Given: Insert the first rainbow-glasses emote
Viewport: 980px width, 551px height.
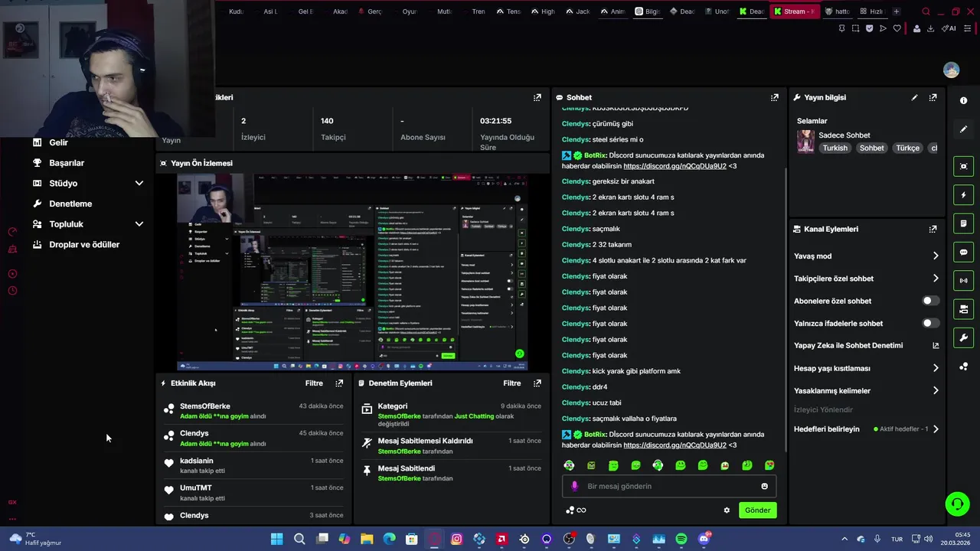Looking at the screenshot, I should pos(569,465).
